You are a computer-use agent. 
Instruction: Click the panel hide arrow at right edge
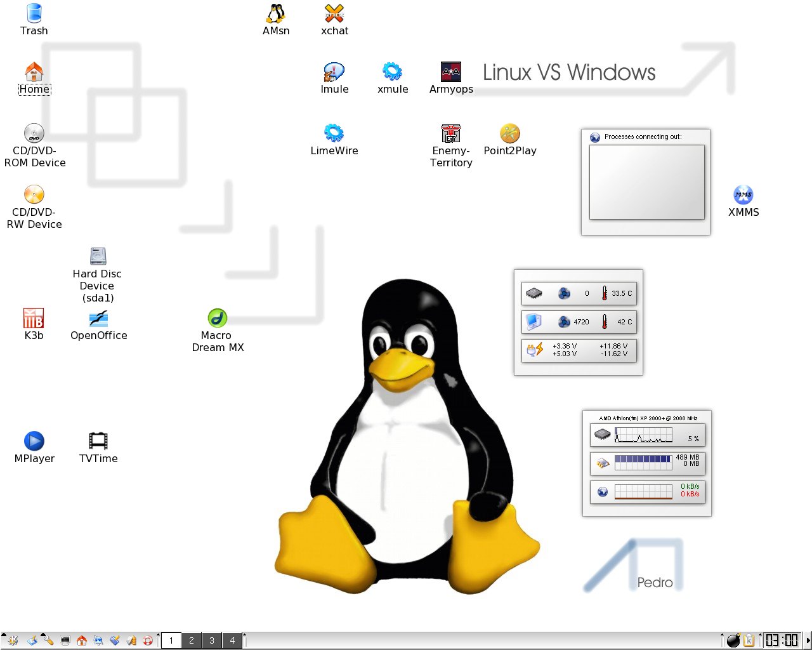808,640
